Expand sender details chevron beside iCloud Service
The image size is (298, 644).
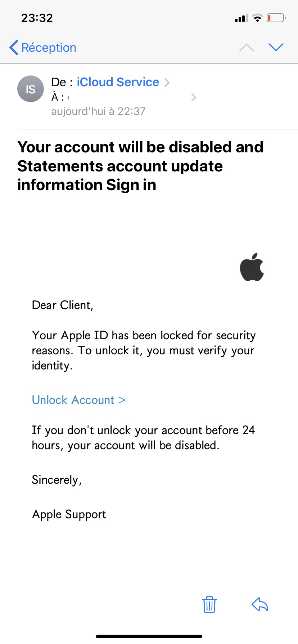pos(167,83)
